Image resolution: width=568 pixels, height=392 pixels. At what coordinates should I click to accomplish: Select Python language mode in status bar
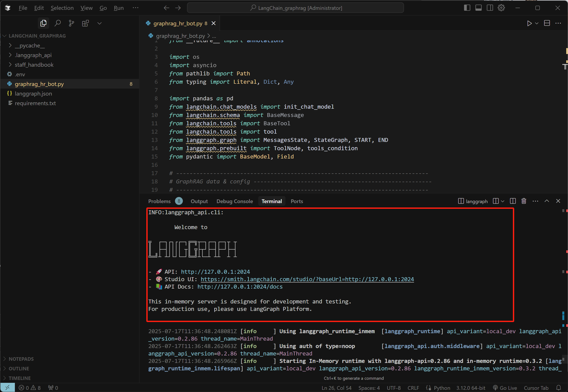442,388
